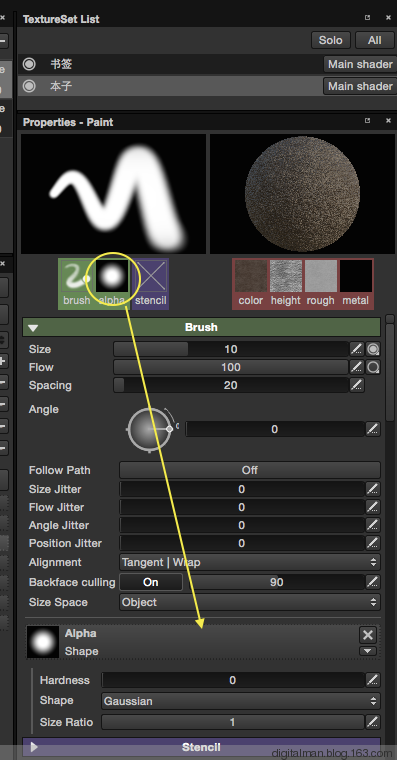The width and height of the screenshot is (397, 760).
Task: Click the pen pressure icon beside Spacing
Action: 356,385
